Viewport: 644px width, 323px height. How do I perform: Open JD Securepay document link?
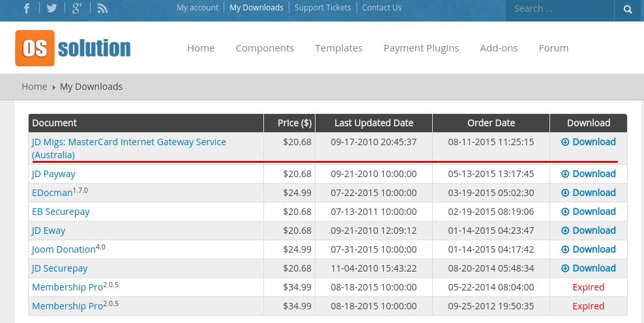pyautogui.click(x=59, y=268)
